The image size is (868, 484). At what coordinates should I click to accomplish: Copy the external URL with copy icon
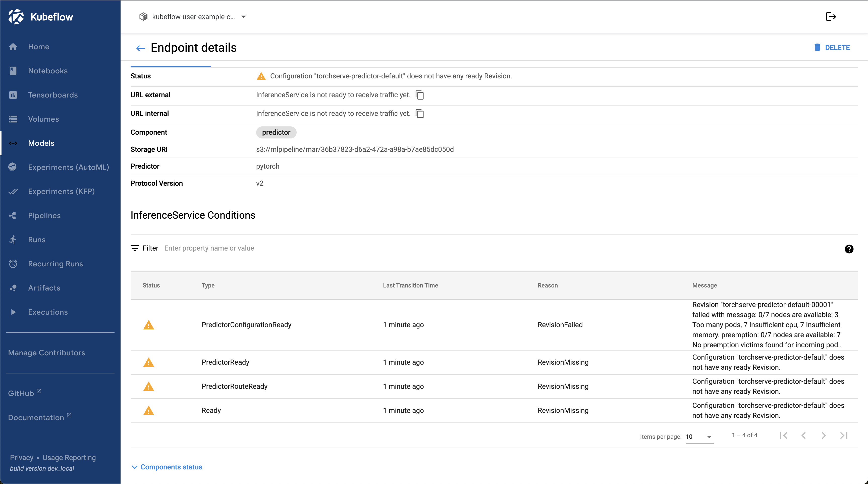419,95
